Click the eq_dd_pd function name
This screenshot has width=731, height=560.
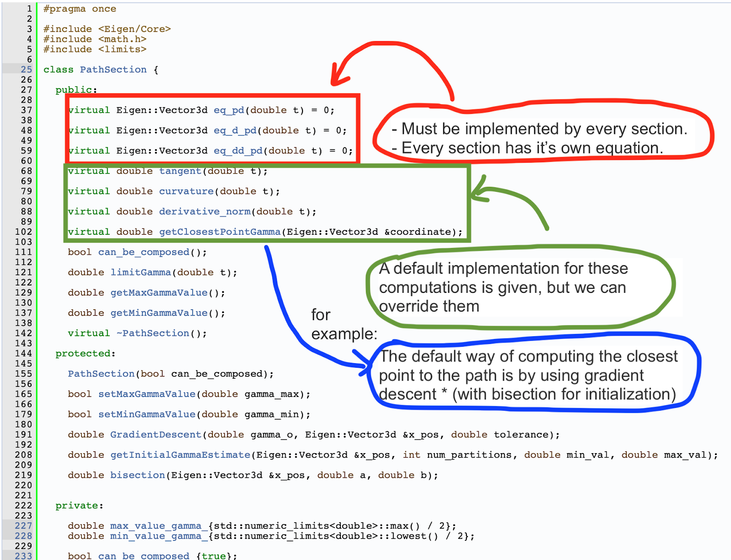click(238, 150)
